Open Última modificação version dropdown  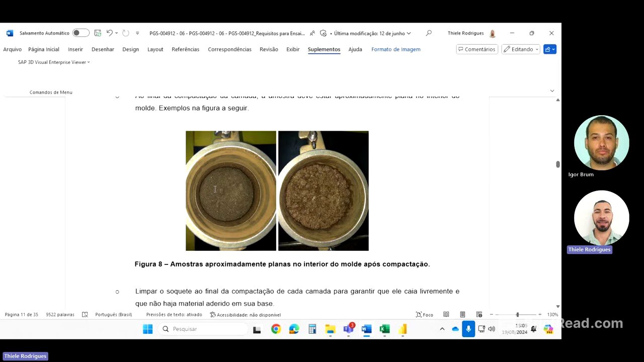point(372,33)
